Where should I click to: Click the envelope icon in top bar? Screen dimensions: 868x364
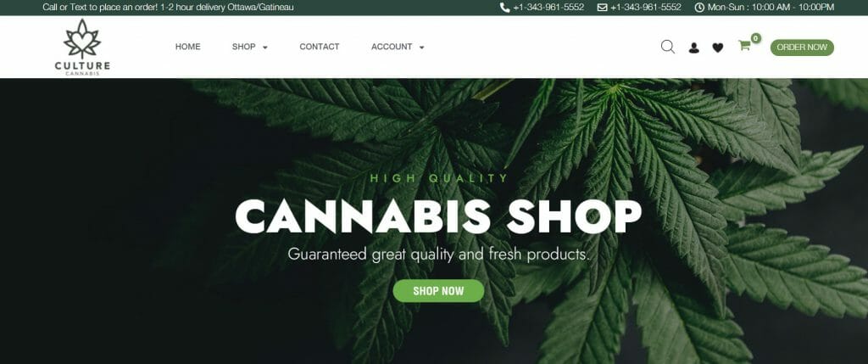[603, 7]
